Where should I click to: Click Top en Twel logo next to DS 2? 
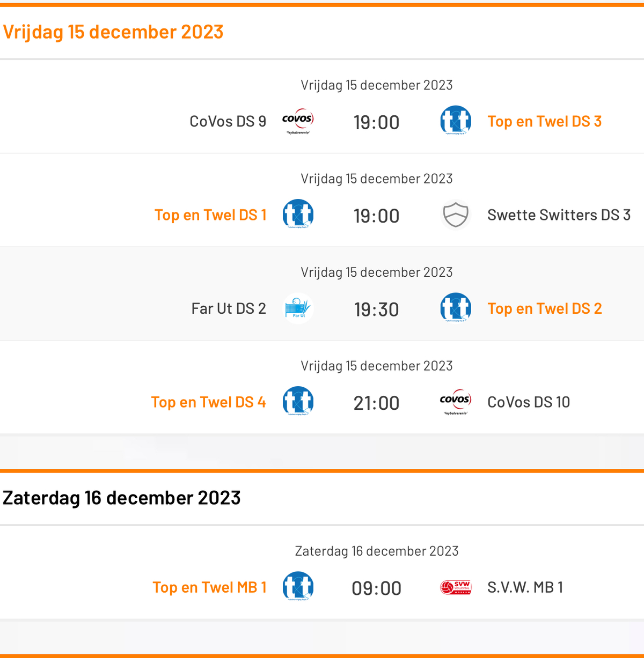[x=456, y=308]
